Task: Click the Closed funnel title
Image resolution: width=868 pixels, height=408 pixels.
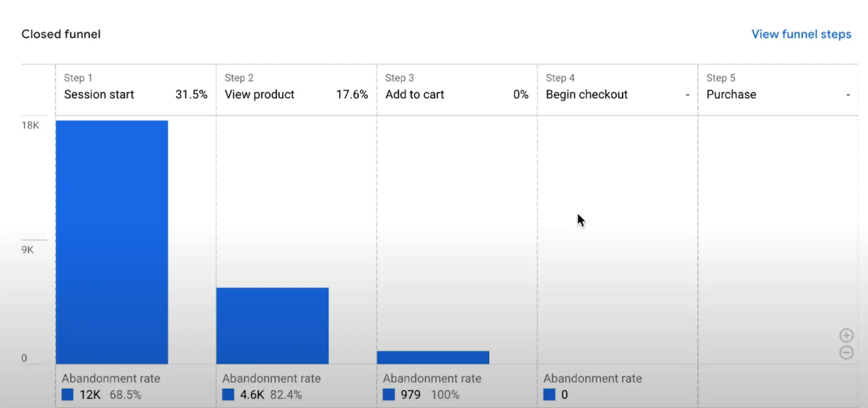Action: click(x=61, y=34)
